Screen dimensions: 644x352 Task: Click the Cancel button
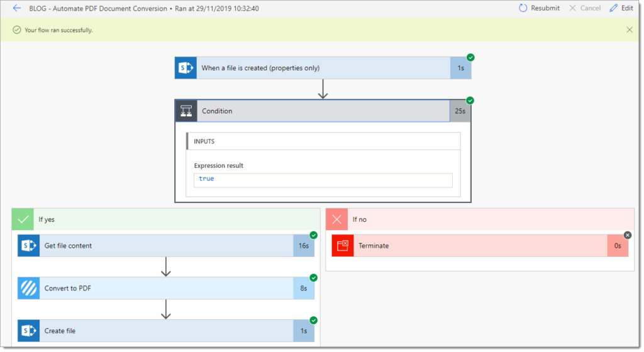584,8
